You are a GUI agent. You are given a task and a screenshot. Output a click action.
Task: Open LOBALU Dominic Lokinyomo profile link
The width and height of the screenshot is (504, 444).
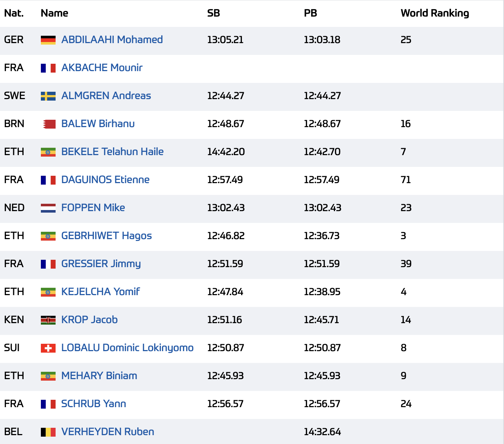127,348
